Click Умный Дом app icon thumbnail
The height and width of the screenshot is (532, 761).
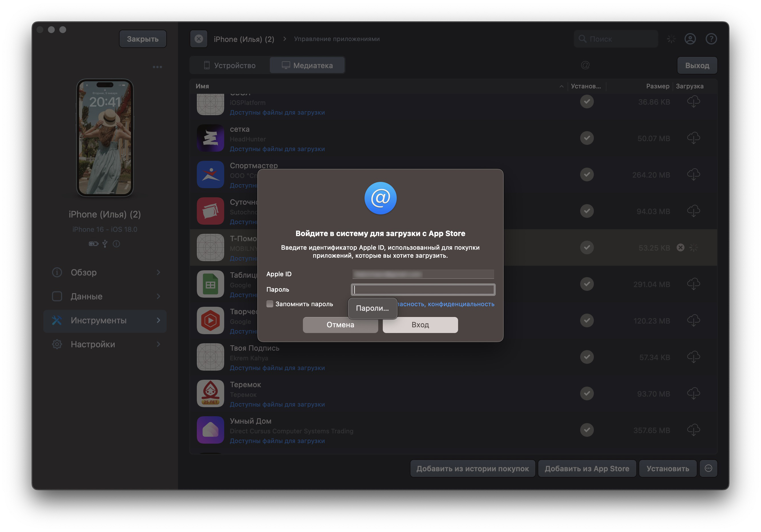coord(211,430)
